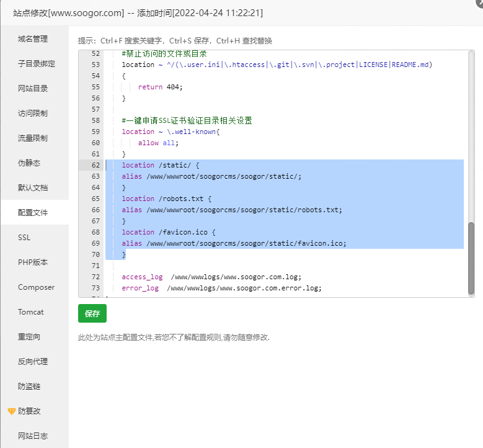The width and height of the screenshot is (483, 448).
Task: Click line number 62 in gutter
Action: 95,165
